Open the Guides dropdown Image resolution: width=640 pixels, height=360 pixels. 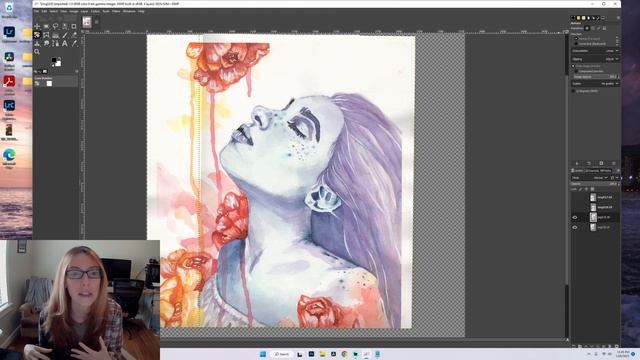(595, 84)
